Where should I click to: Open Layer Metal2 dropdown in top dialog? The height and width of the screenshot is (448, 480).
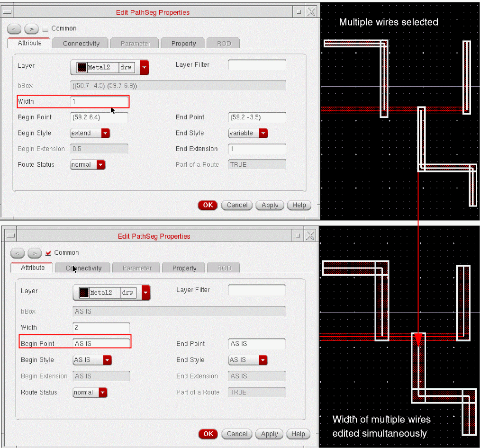coord(145,67)
